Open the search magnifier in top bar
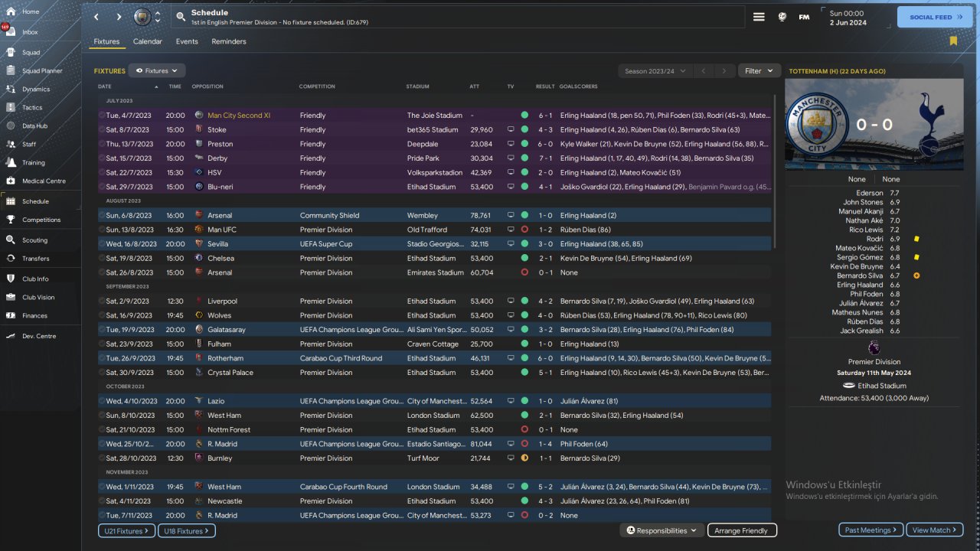Screen dimensions: 980x551 (x=180, y=17)
